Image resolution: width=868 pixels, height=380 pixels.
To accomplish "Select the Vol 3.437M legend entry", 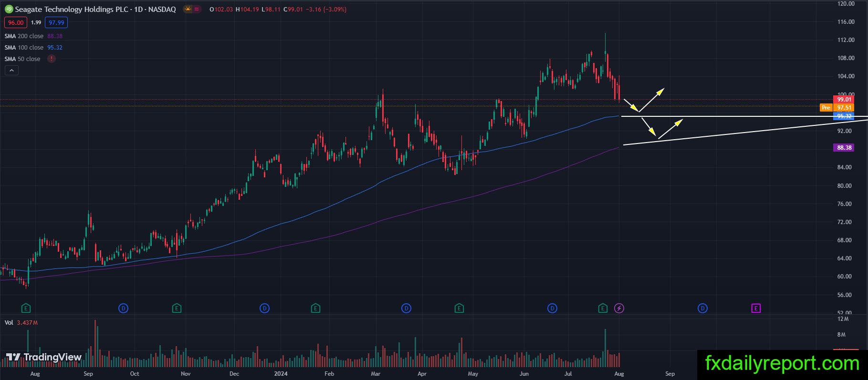I will pyautogui.click(x=21, y=322).
